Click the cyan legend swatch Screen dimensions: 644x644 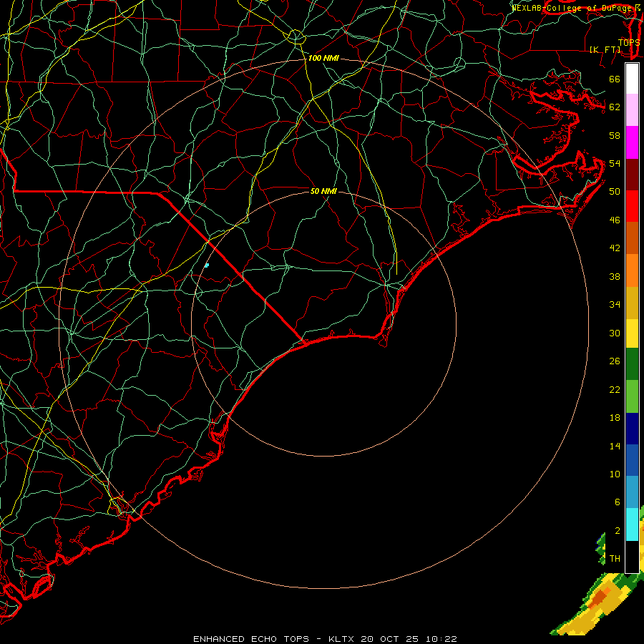click(x=632, y=525)
